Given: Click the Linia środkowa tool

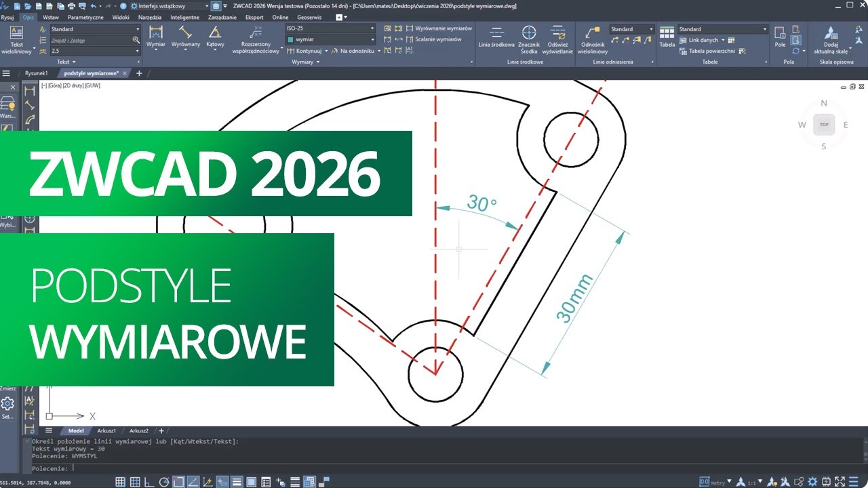Looking at the screenshot, I should point(496,37).
